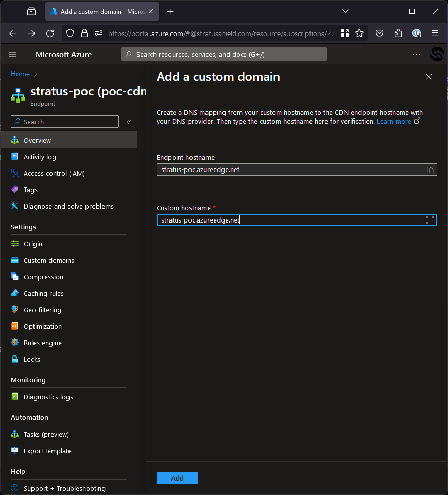This screenshot has width=448, height=495.
Task: Click the browser URL address bar
Action: pos(222,33)
